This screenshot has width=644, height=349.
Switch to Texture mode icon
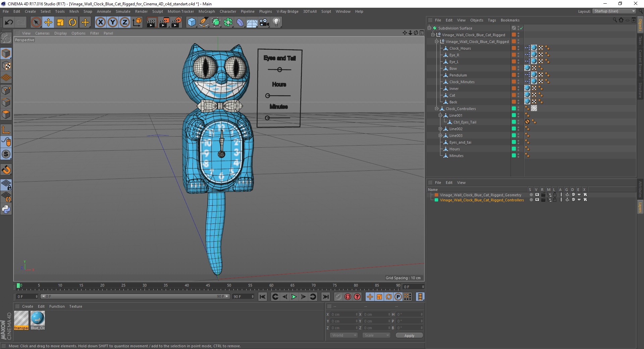[x=6, y=66]
